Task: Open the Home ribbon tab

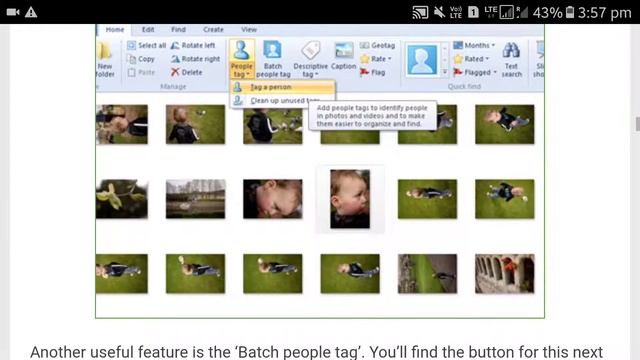Action: point(115,29)
